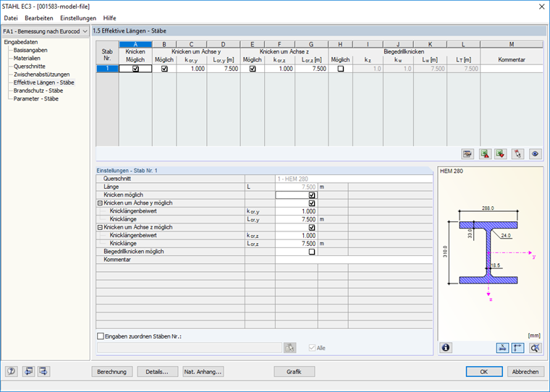
Task: Close the STAHL EC3 window
Action: pyautogui.click(x=541, y=7)
